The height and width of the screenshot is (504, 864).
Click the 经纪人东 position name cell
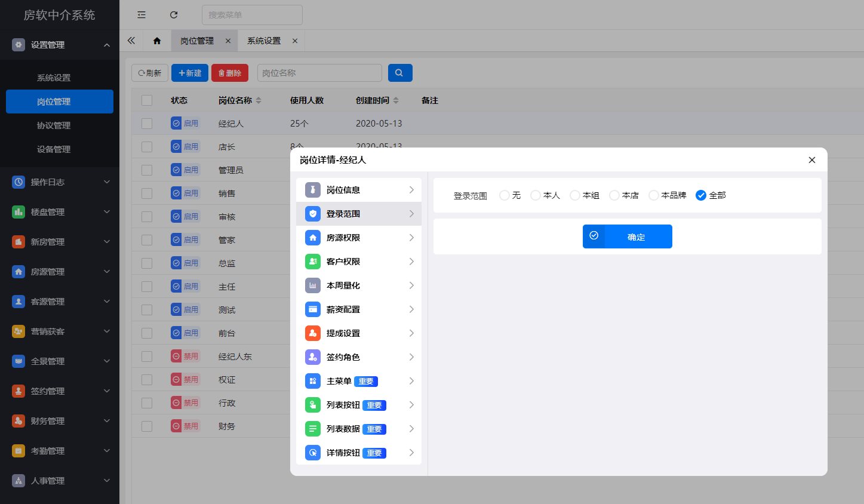(x=235, y=357)
